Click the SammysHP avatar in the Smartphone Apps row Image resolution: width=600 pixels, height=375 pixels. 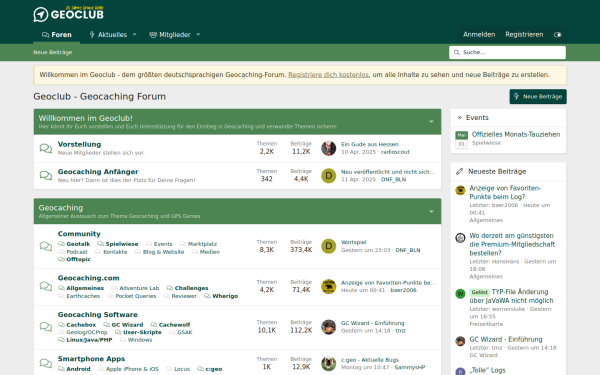point(328,364)
